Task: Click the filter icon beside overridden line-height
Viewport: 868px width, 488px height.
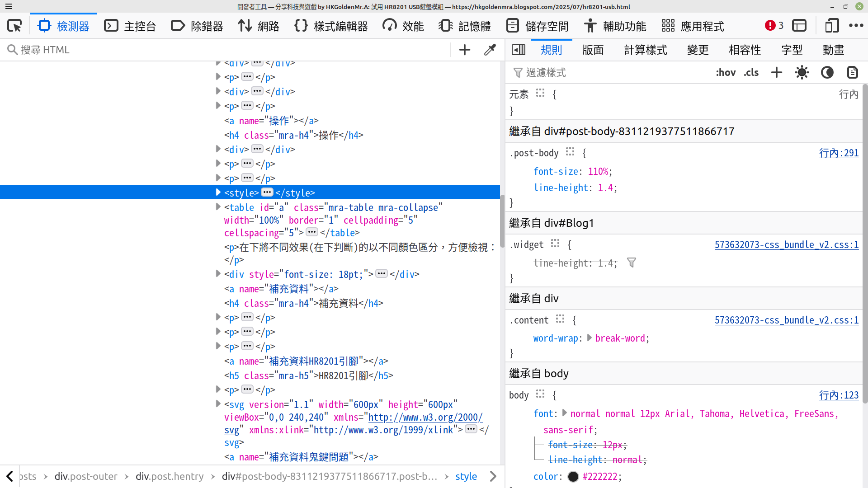Action: click(x=632, y=263)
